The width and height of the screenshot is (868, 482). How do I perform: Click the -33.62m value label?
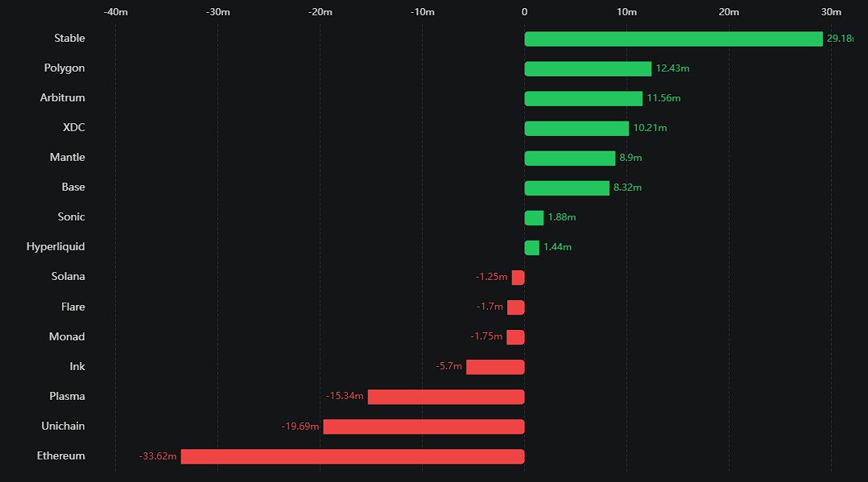158,456
